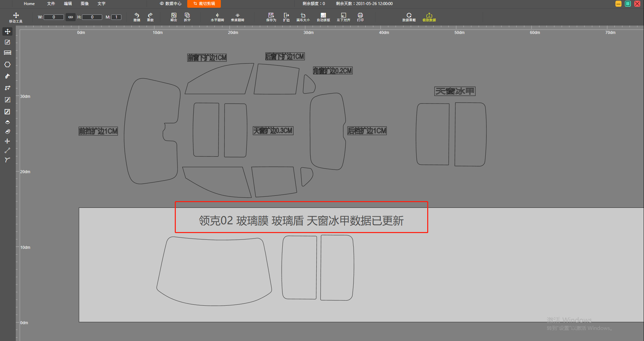Click the expand edge (扩边) tool
This screenshot has width=644, height=341.
coord(286,17)
